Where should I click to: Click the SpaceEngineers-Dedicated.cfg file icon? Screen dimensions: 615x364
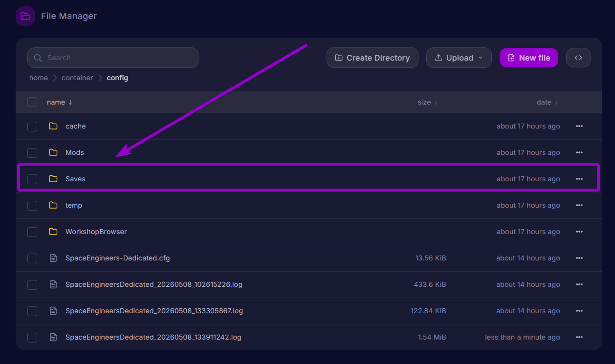pyautogui.click(x=53, y=258)
